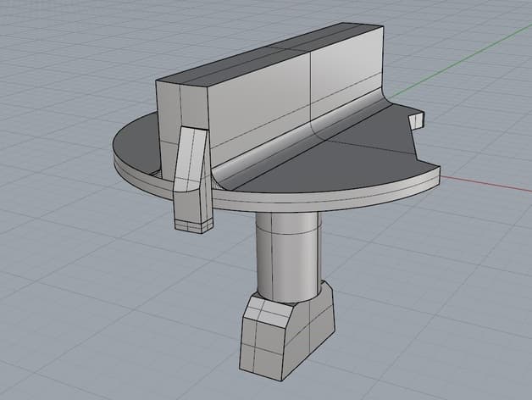Select the tall rectangular block on the disc
The width and height of the screenshot is (532, 400).
pyautogui.click(x=271, y=102)
